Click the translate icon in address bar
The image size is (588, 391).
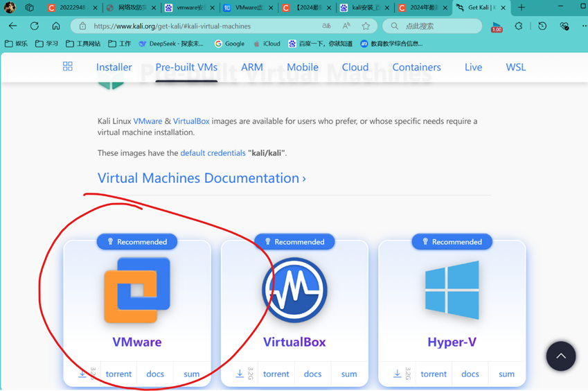pyautogui.click(x=327, y=26)
